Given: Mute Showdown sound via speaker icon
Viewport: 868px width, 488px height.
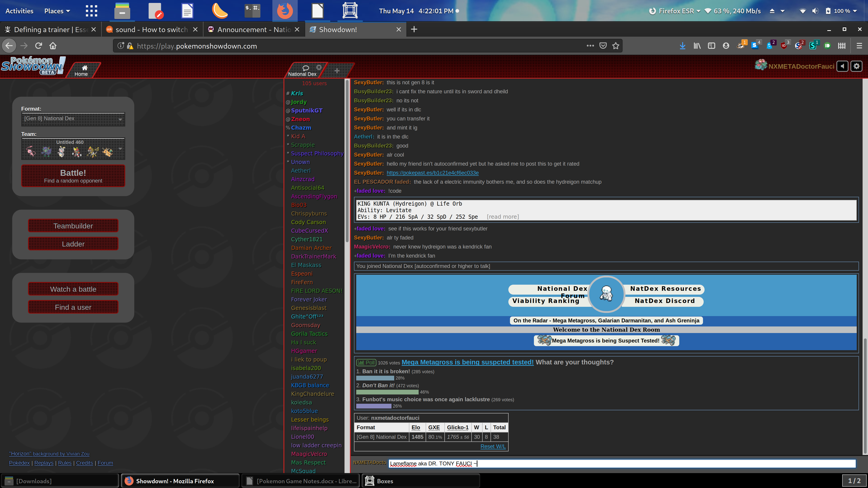Looking at the screenshot, I should point(842,66).
